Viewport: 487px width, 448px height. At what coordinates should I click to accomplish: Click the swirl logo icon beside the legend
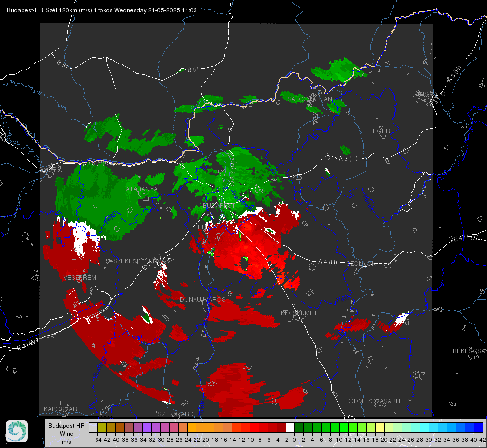coord(17,431)
